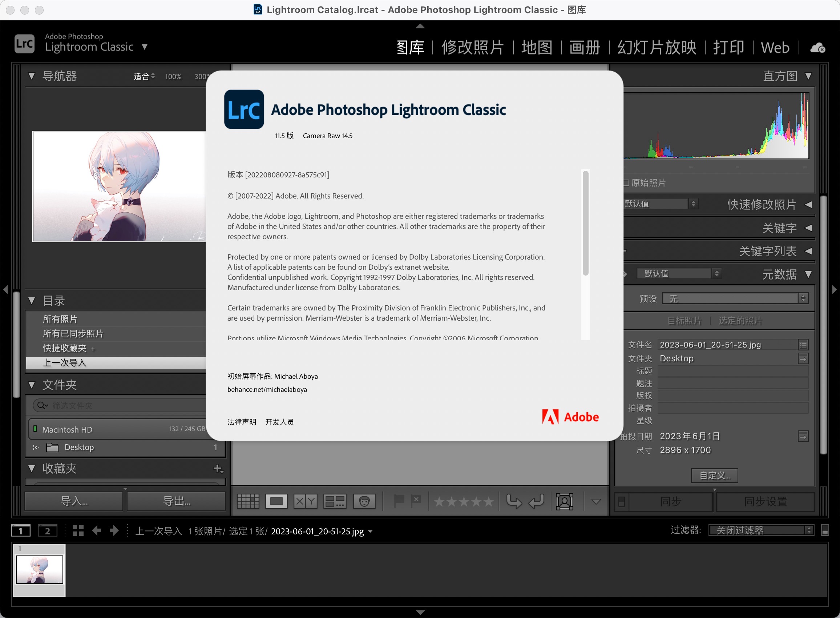
Task: Open toolbar content dropdown triangle
Action: tap(596, 501)
